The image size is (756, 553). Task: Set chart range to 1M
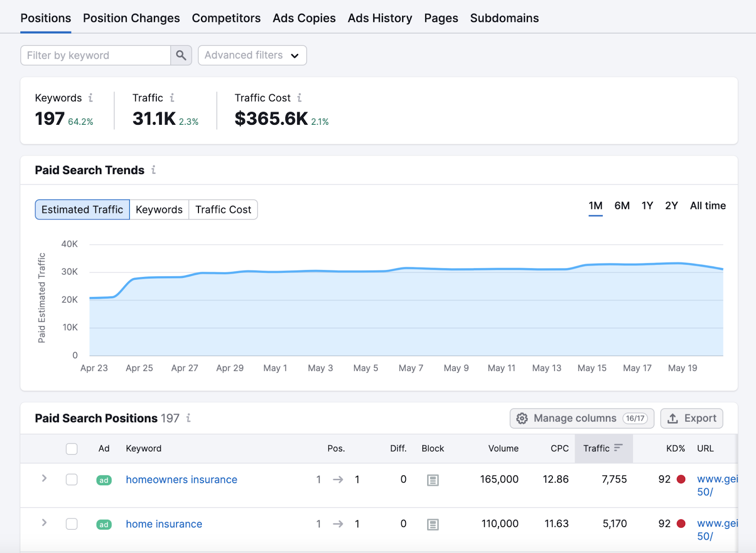point(595,206)
